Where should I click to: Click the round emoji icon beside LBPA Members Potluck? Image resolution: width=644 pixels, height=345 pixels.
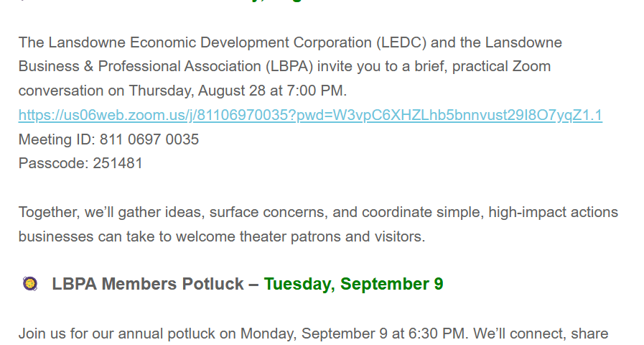29,284
